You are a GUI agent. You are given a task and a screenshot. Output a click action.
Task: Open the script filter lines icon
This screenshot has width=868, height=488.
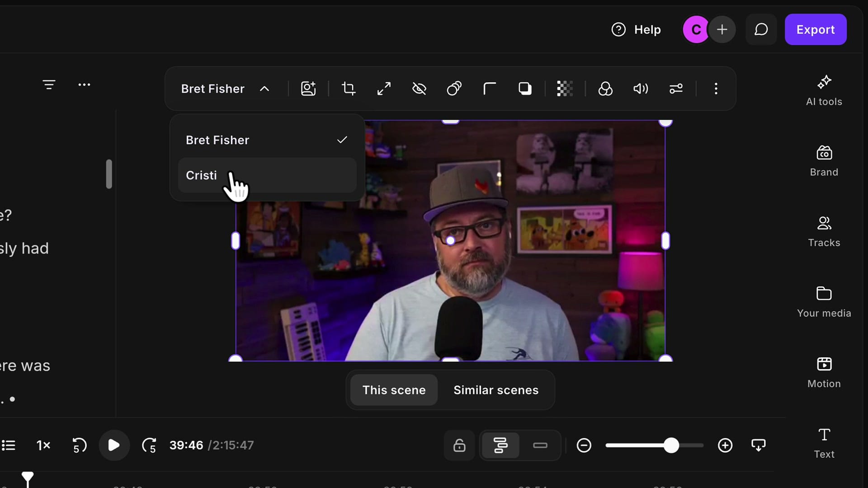(x=49, y=84)
